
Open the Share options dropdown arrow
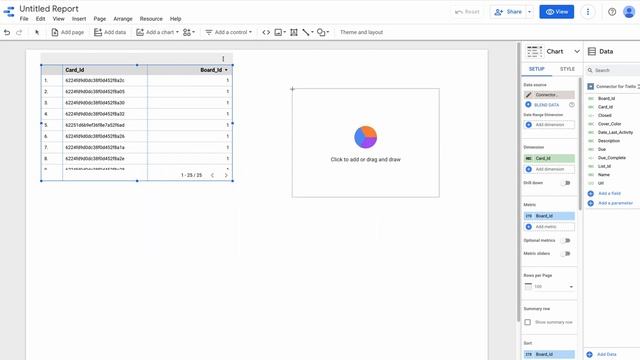[529, 12]
